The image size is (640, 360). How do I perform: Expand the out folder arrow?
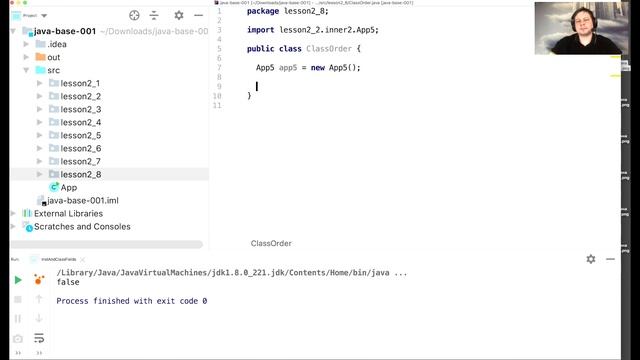26,57
